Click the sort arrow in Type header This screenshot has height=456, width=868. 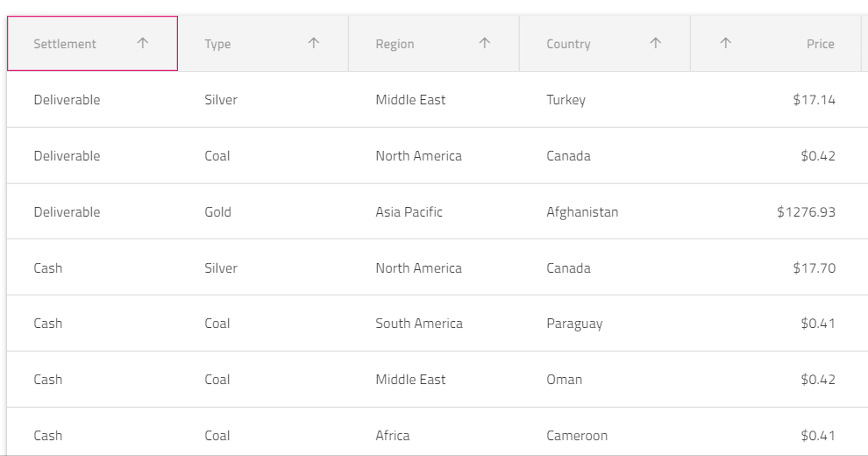(x=314, y=43)
